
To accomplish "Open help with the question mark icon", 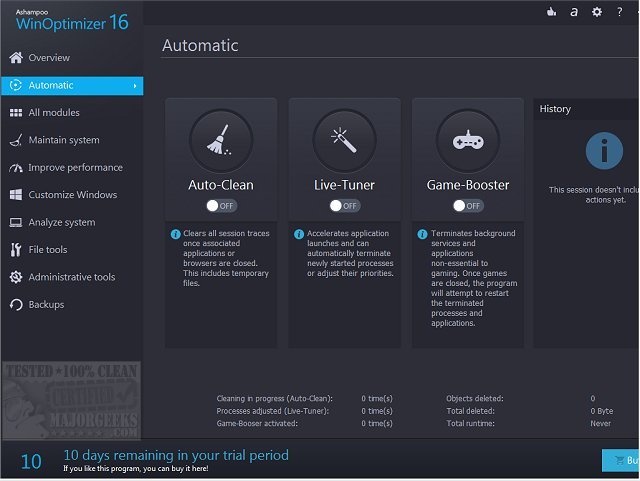I will [620, 12].
